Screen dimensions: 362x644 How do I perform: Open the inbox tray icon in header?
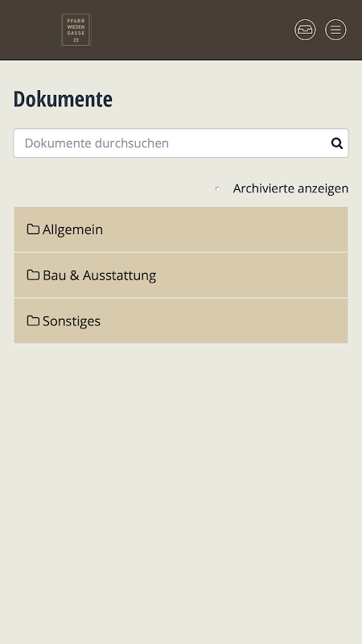[305, 30]
